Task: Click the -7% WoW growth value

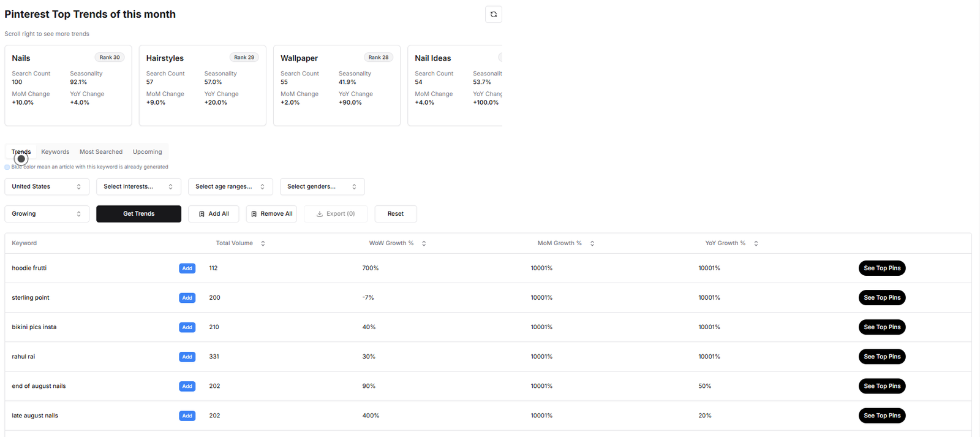Action: click(x=368, y=298)
